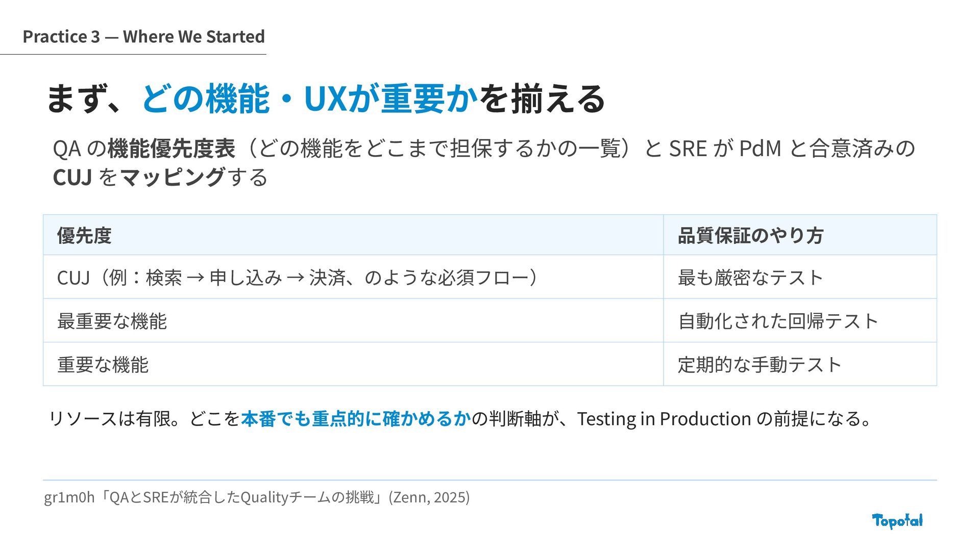Click the bold 機能優先度表 text
The image size is (980, 551).
point(171,148)
